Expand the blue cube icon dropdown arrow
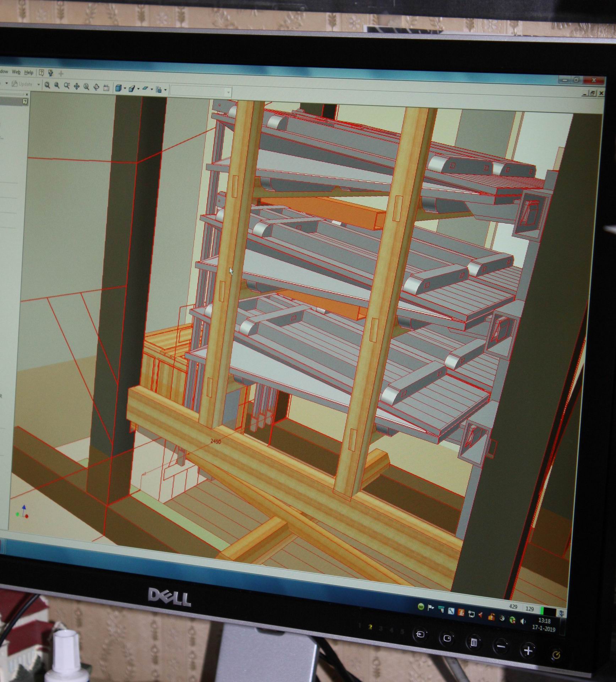616x682 pixels. 125,88
